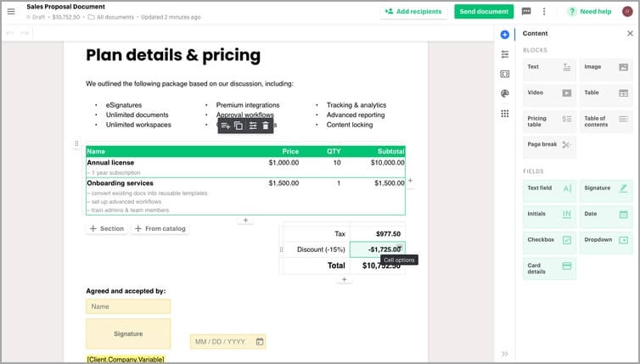Open the document chat comments icon
This screenshot has height=364, width=640.
click(526, 12)
